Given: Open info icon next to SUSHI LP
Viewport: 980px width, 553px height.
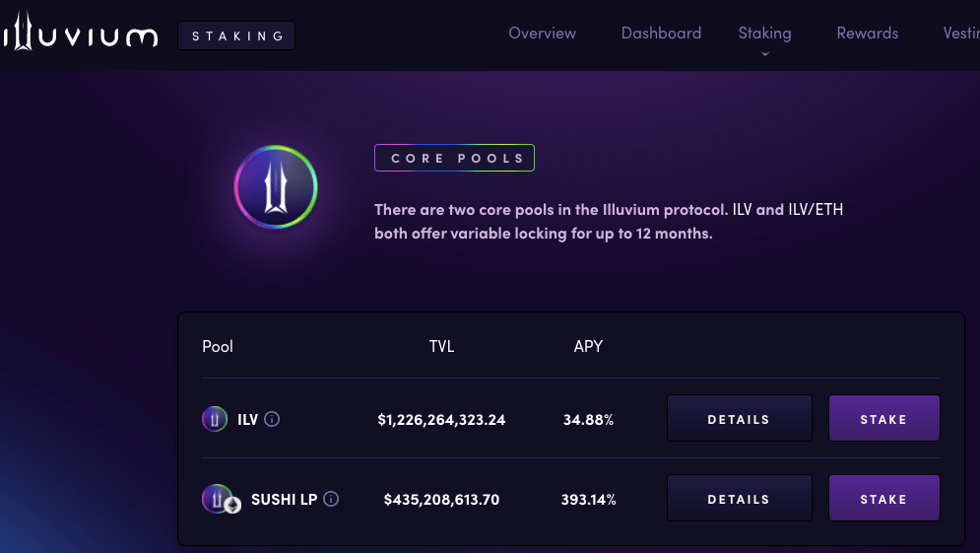Looking at the screenshot, I should coord(331,499).
